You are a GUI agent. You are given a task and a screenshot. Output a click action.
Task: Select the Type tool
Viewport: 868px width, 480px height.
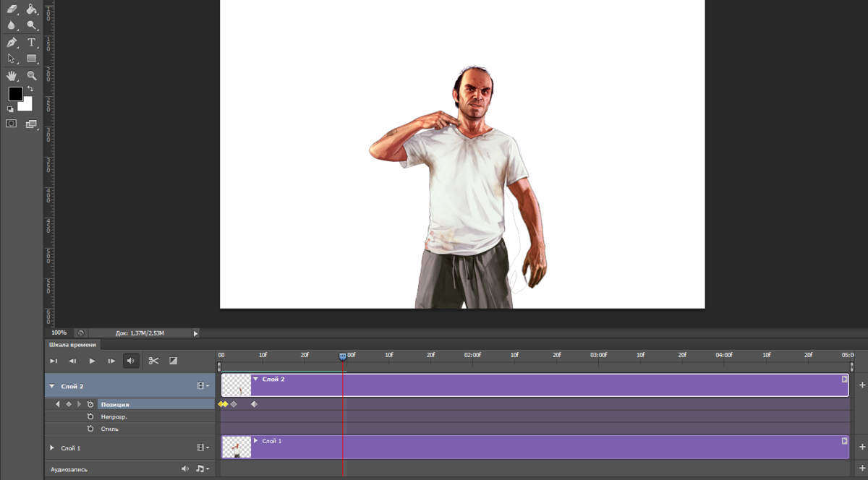[x=32, y=43]
